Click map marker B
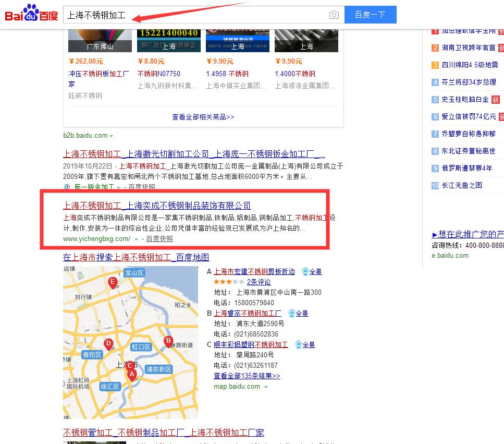 point(168,341)
